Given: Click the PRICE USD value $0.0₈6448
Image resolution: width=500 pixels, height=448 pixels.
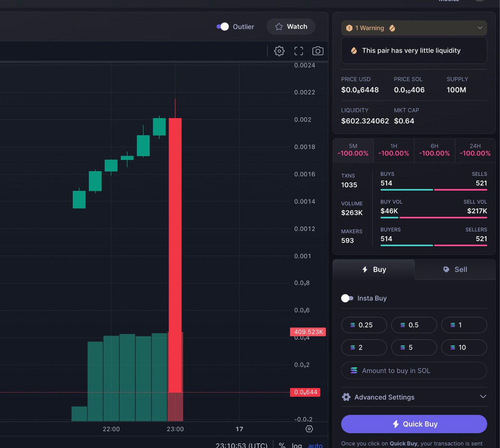Looking at the screenshot, I should click(360, 90).
